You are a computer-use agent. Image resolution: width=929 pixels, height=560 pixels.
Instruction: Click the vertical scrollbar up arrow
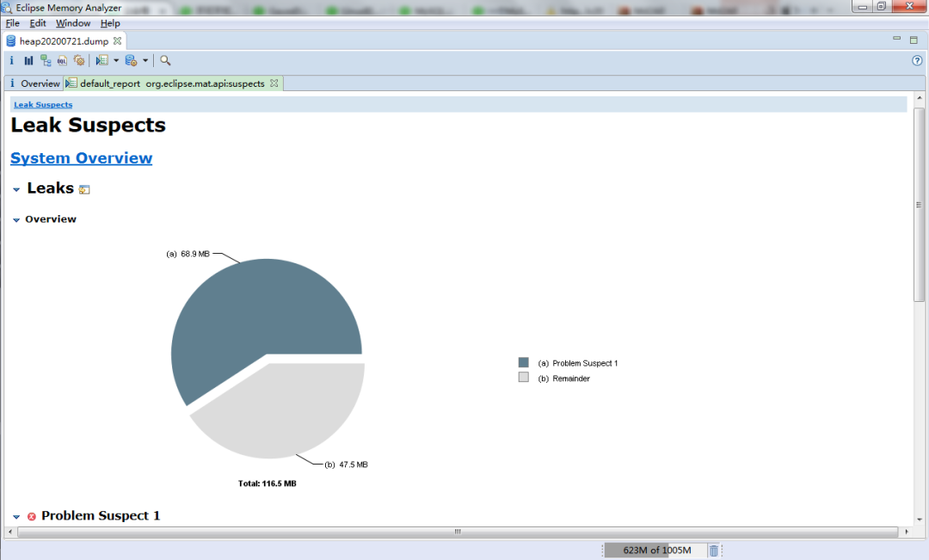point(919,97)
